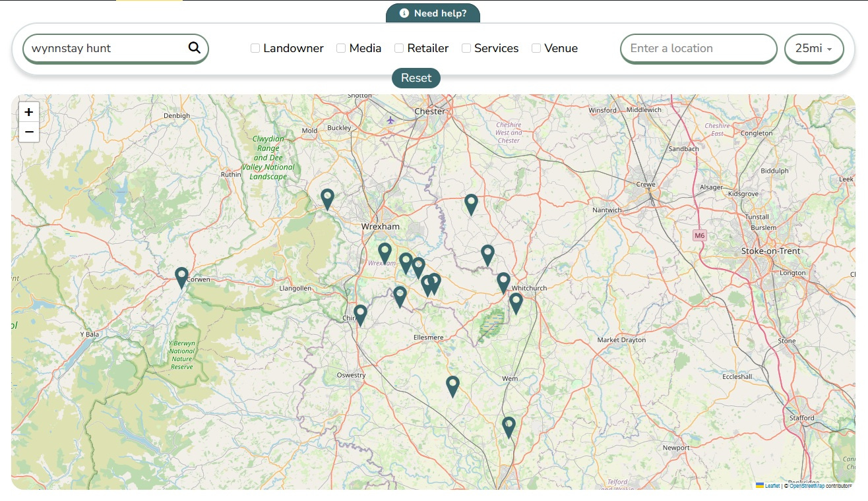The height and width of the screenshot is (501, 868).
Task: Zoom in the map with plus button
Action: click(x=29, y=112)
